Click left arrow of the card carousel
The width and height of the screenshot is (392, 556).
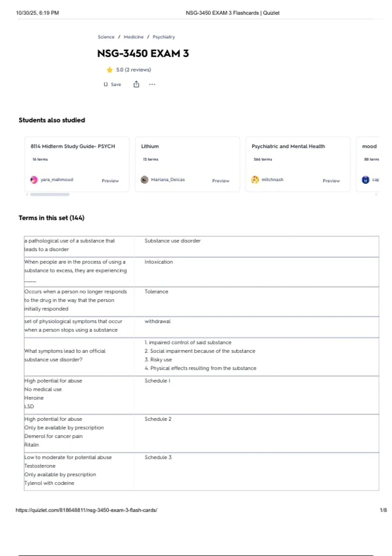coord(27,195)
